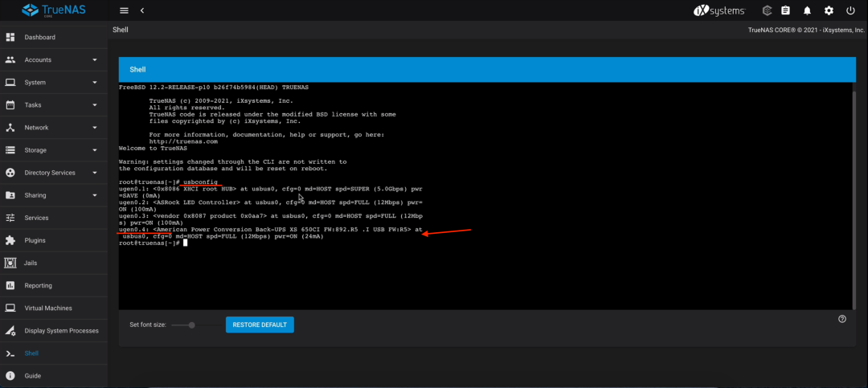Expand the Accounts menu arrow
The width and height of the screenshot is (868, 388).
pos(95,59)
